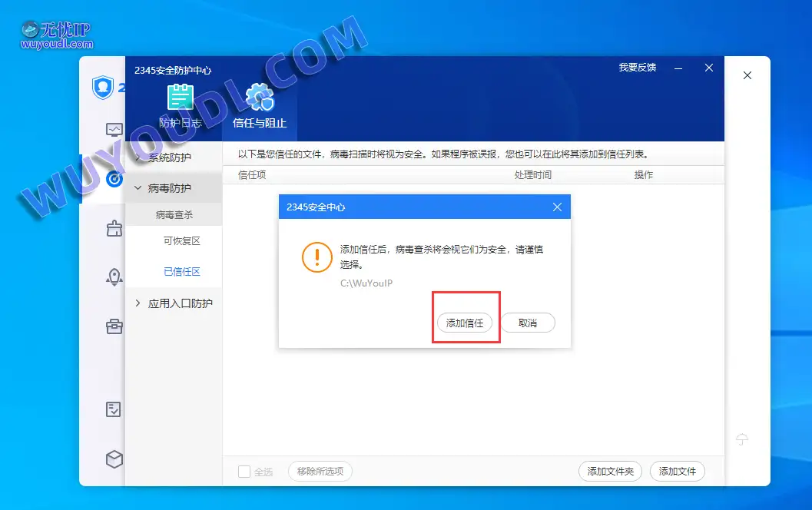
Task: Click the 2345安全中心 dialog title
Action: pos(316,207)
